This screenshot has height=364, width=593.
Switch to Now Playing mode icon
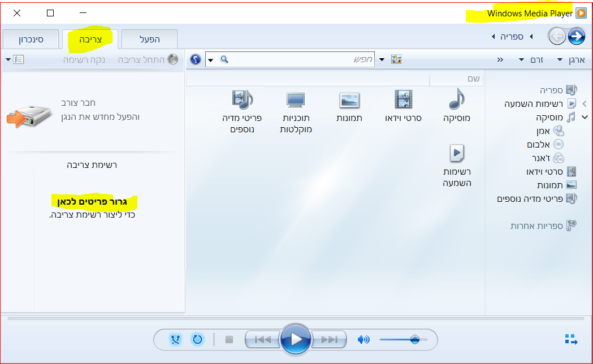tap(571, 340)
